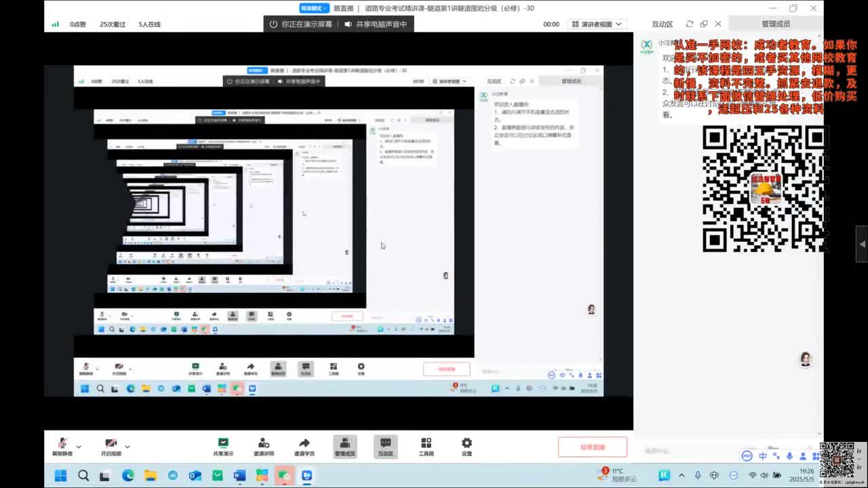The image size is (868, 488).
Task: Click the 共享演示 share presentation icon
Action: click(x=223, y=447)
